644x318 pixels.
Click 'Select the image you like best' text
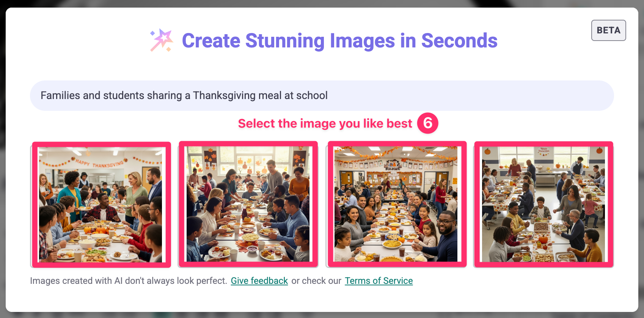coord(325,123)
